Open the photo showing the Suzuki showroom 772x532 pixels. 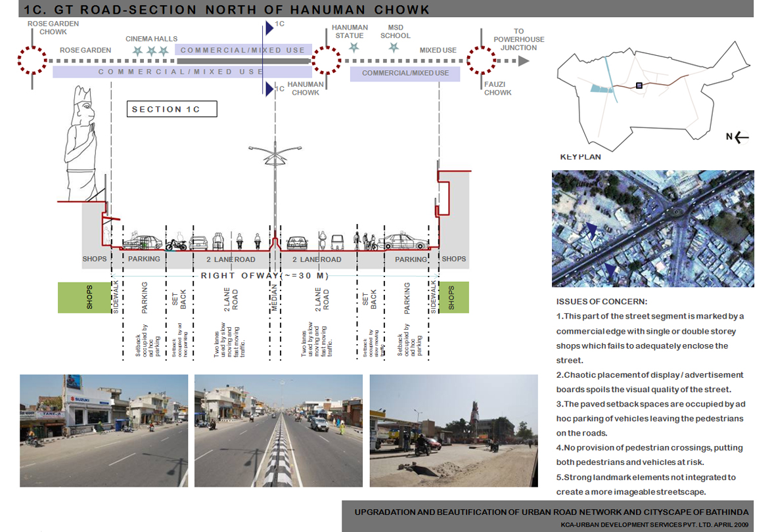coord(104,430)
